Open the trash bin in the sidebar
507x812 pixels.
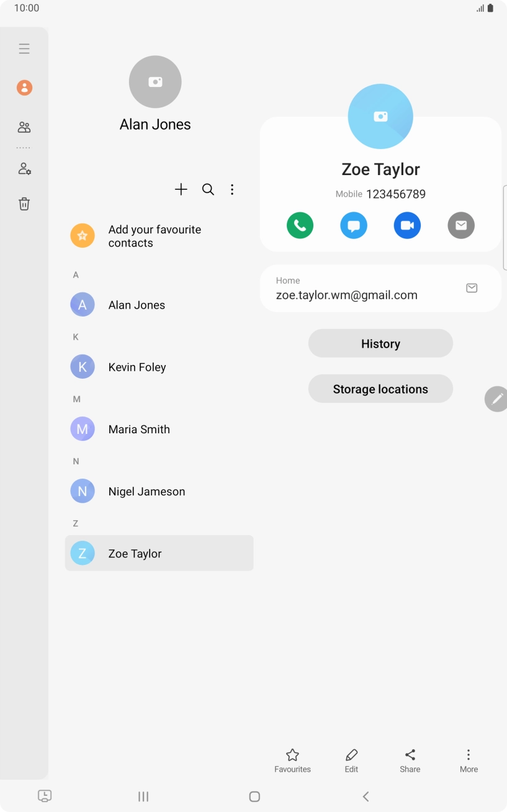click(x=24, y=204)
